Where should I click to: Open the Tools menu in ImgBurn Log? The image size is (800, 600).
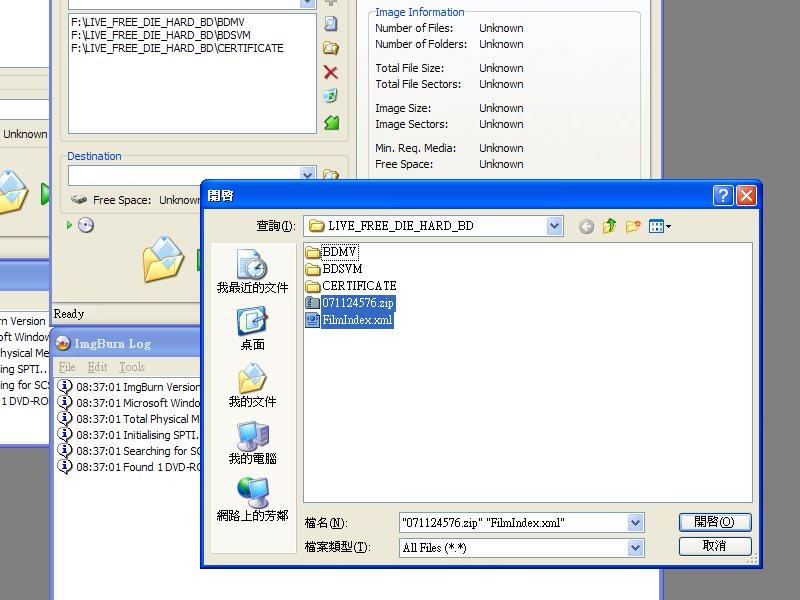click(x=132, y=367)
